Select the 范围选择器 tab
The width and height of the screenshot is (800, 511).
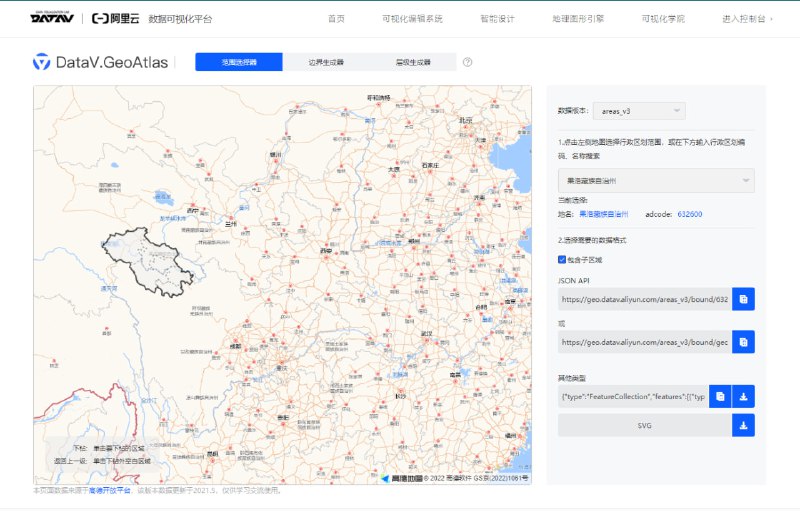(x=239, y=62)
